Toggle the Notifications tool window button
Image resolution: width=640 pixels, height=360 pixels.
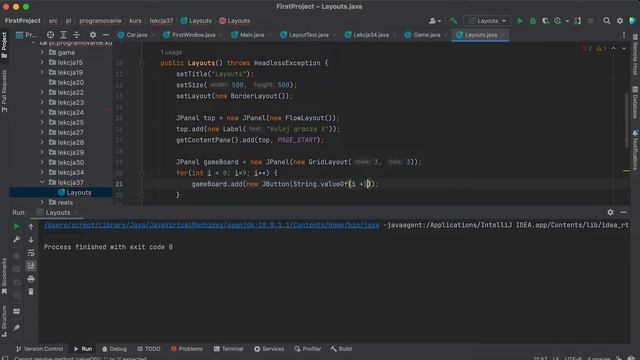[635, 150]
